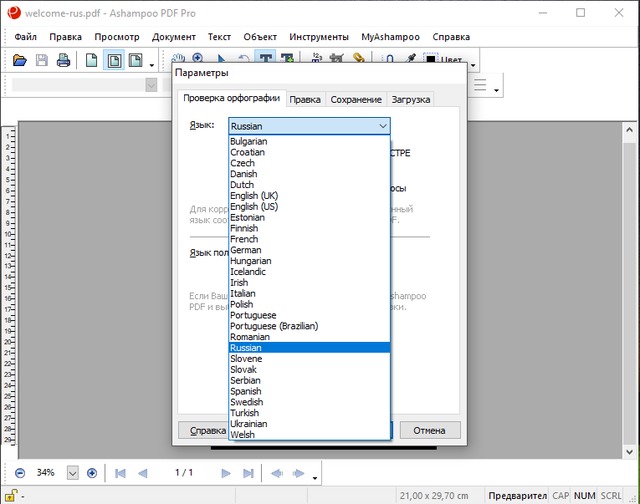
Task: Switch to the Загрузка tab
Action: click(411, 100)
